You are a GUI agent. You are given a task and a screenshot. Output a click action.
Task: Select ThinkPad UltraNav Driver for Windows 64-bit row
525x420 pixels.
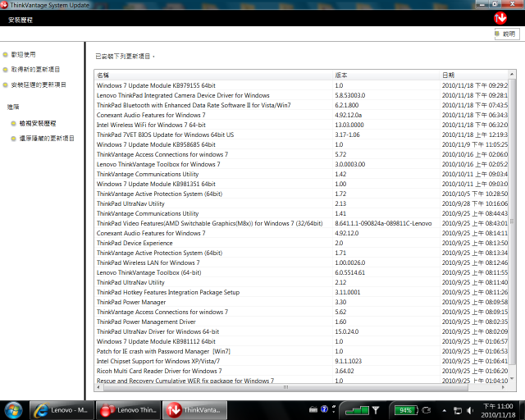(x=301, y=331)
